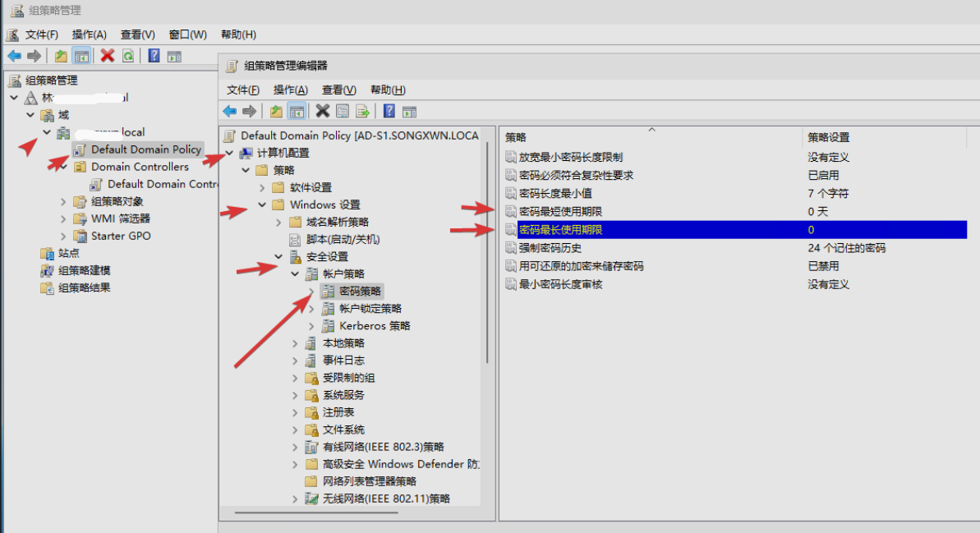Open 窗口(W) menu

click(x=187, y=34)
